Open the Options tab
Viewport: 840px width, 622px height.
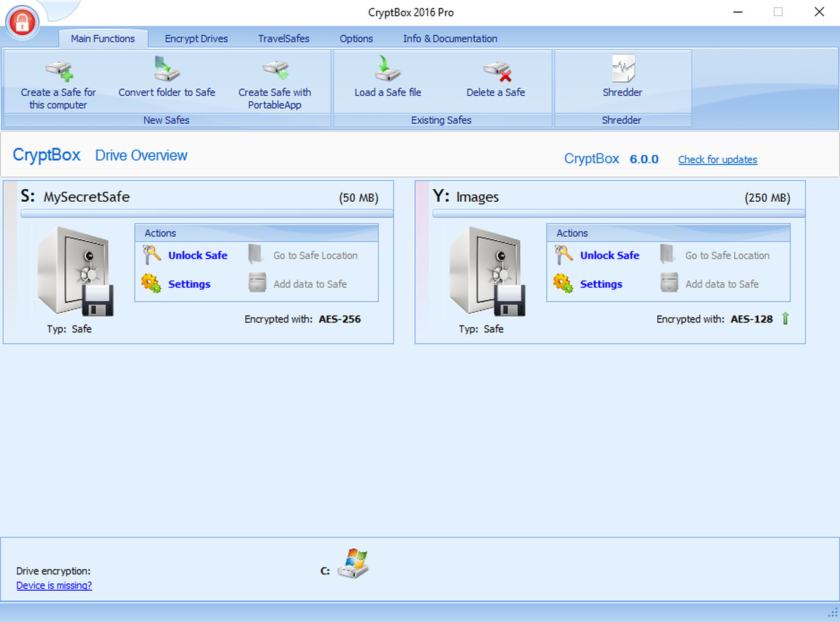(356, 38)
